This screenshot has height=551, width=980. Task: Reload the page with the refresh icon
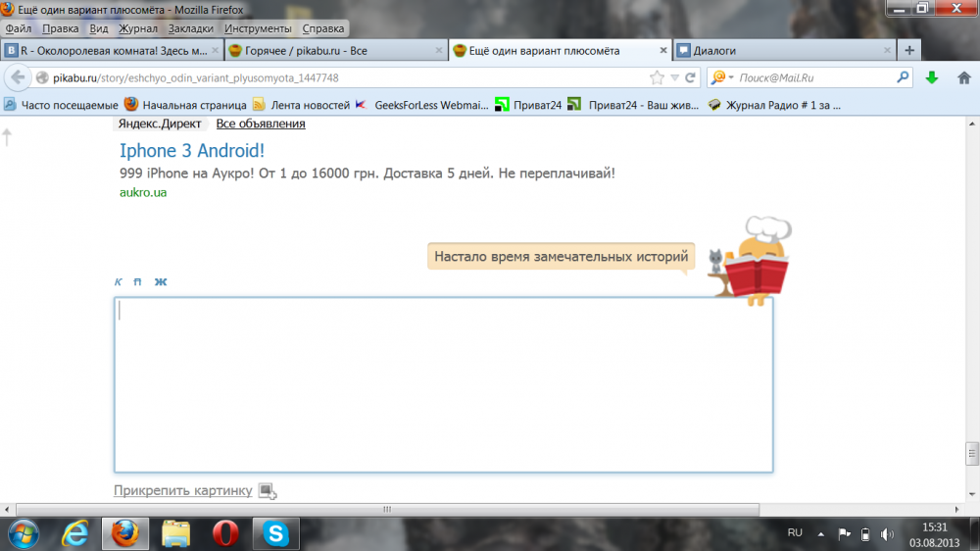[x=690, y=77]
